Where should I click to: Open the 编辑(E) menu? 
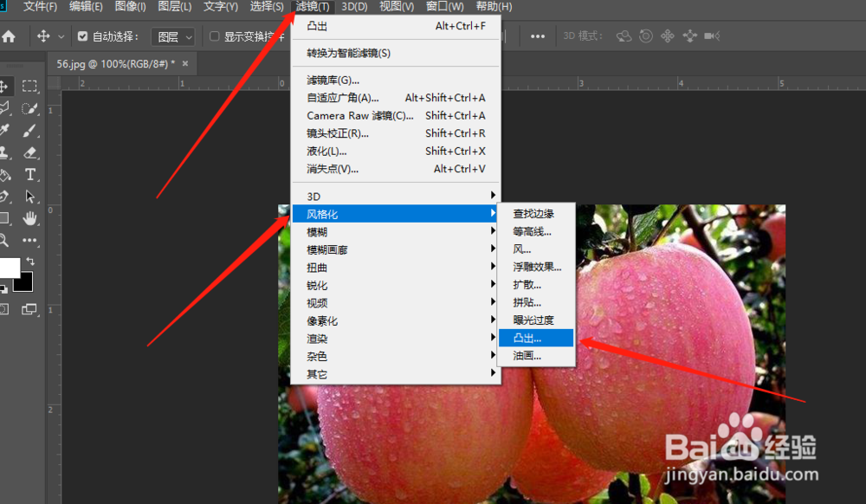click(x=86, y=7)
